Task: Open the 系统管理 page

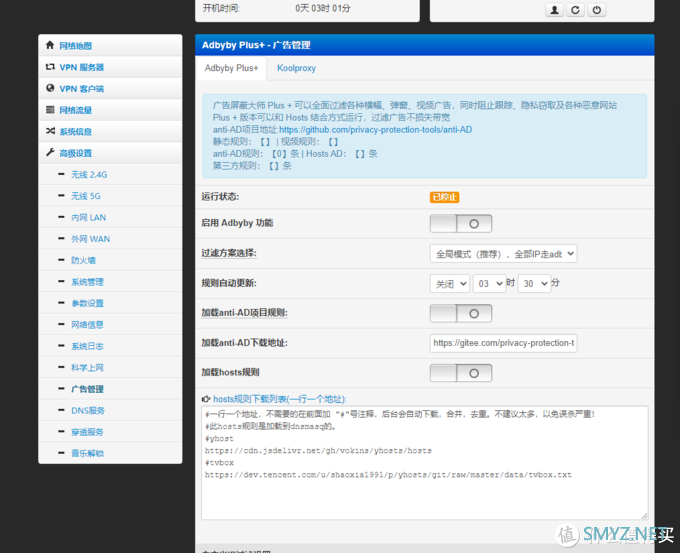Action: [x=87, y=282]
